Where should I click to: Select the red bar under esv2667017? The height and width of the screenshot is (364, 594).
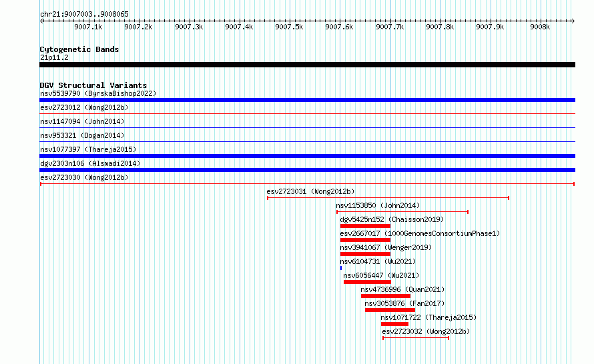tap(365, 240)
